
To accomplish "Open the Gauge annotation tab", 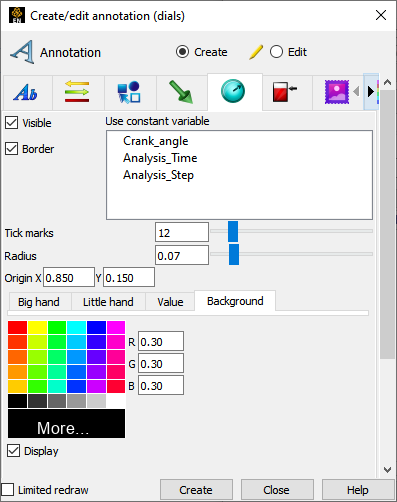I will 286,92.
